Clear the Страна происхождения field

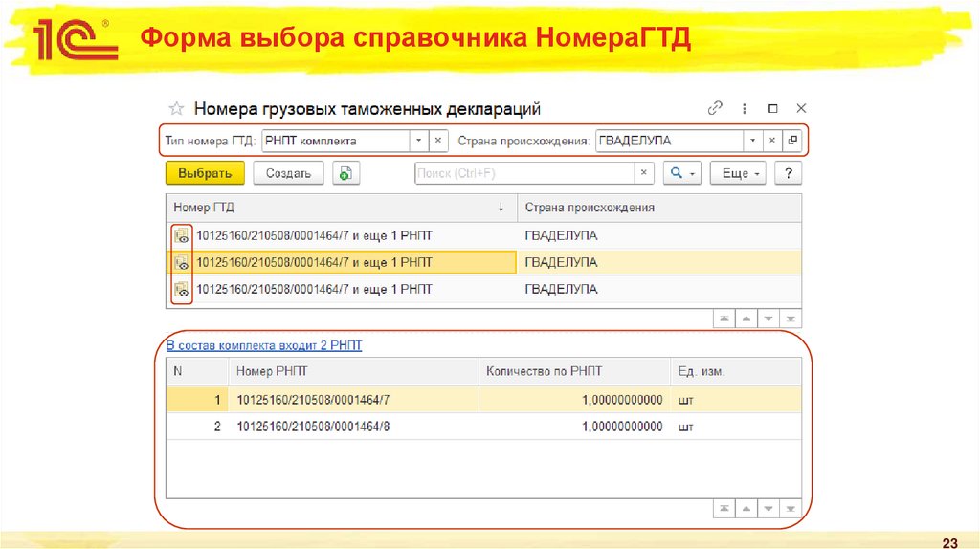point(772,141)
